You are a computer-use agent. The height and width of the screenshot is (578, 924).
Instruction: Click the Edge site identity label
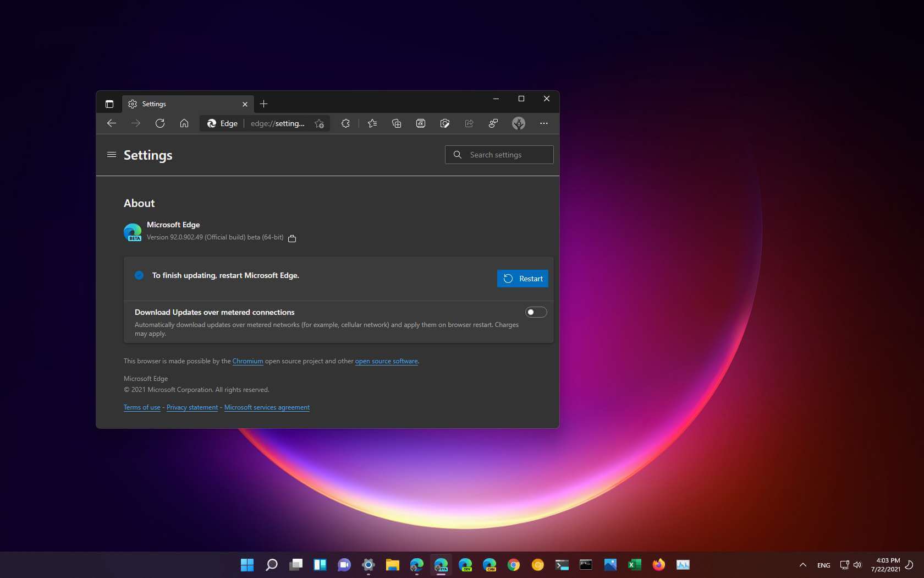(x=222, y=123)
